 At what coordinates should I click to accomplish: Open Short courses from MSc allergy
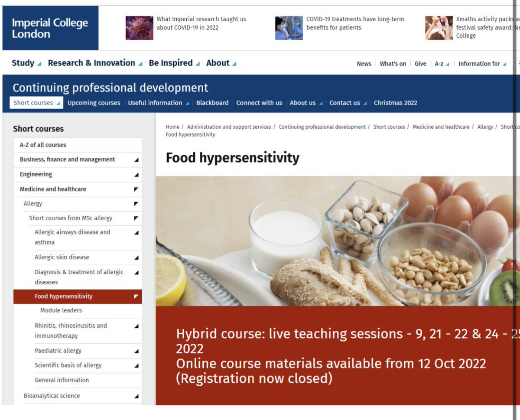pyautogui.click(x=71, y=218)
